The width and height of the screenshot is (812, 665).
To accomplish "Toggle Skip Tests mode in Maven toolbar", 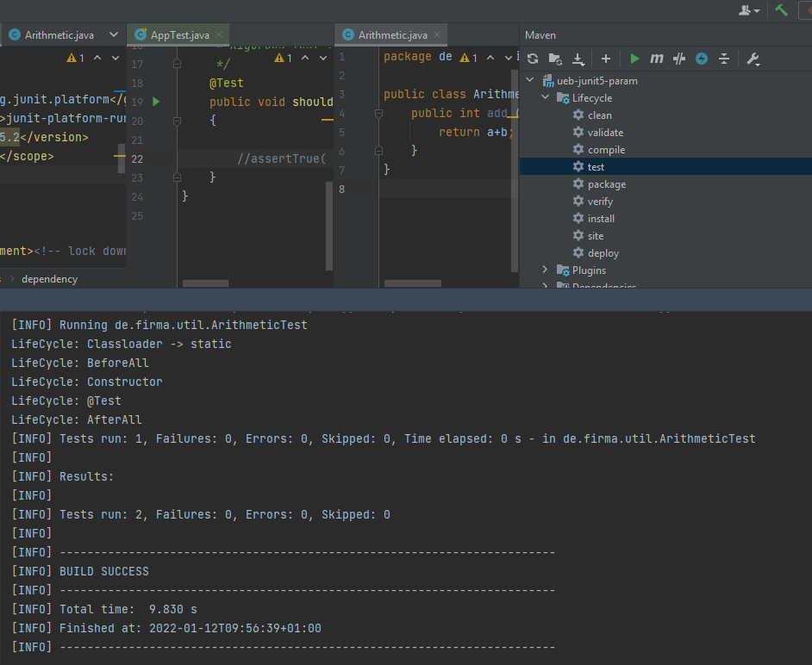I will point(702,59).
